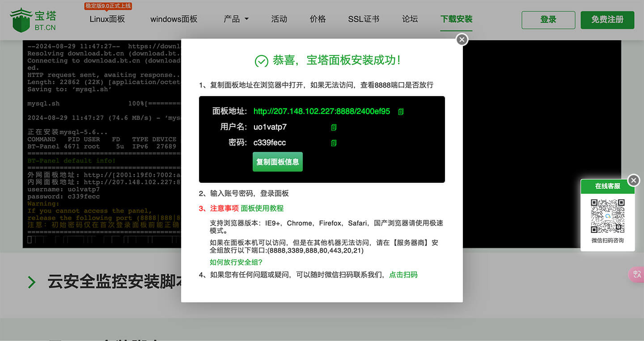Click the 注意事项 red text
This screenshot has height=341, width=644.
pos(225,208)
